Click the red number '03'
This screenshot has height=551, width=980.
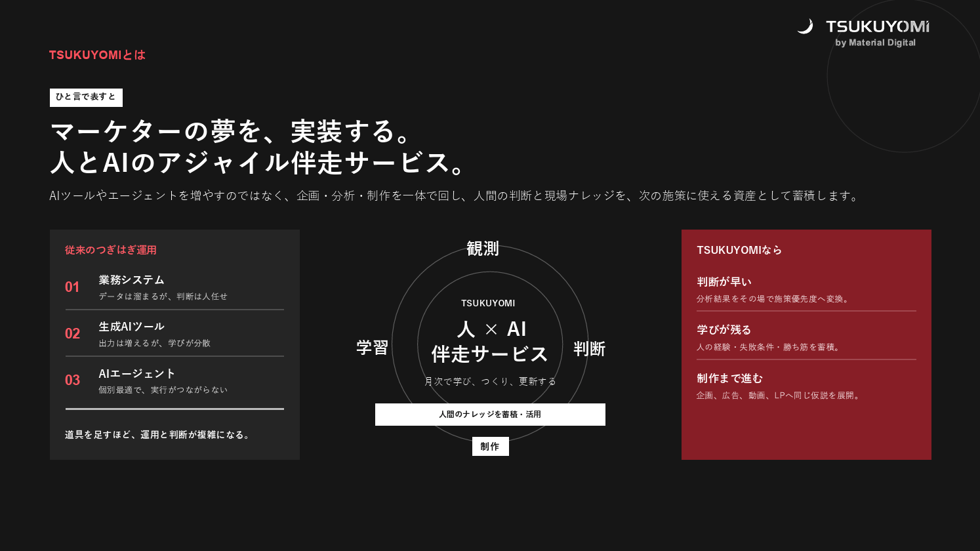pyautogui.click(x=72, y=380)
